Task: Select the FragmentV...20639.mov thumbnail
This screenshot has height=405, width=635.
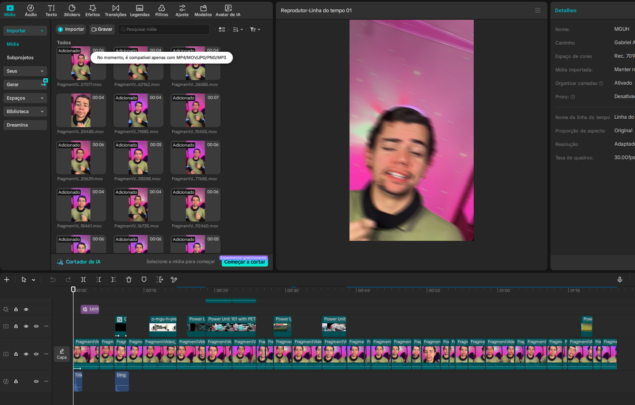Action: coord(81,158)
